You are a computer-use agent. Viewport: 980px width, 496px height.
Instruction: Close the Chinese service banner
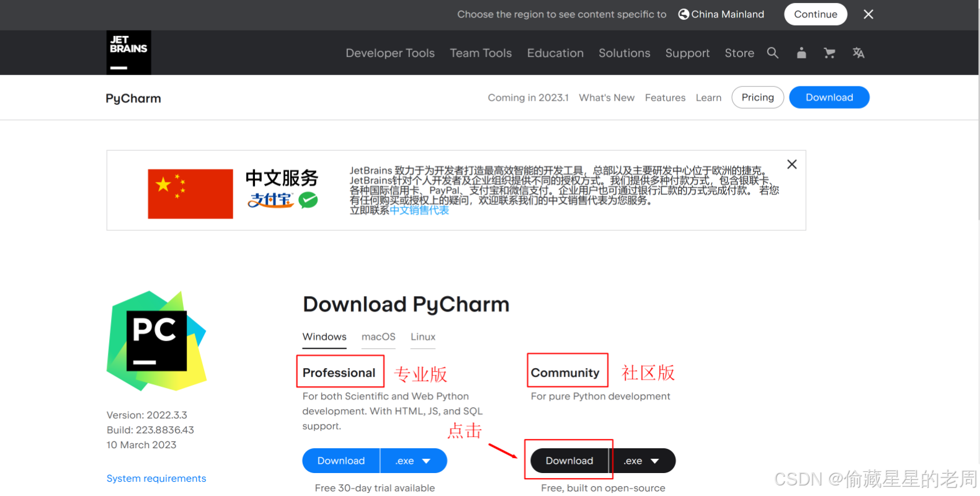coord(792,165)
